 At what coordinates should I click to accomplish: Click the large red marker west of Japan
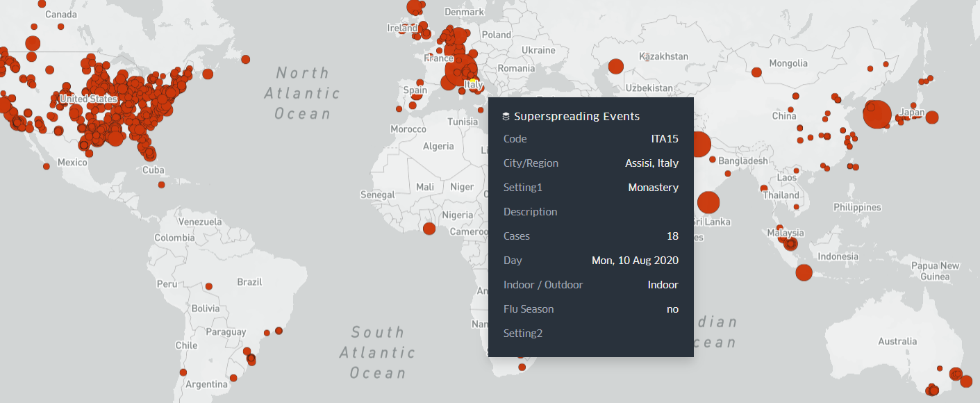coord(877,115)
